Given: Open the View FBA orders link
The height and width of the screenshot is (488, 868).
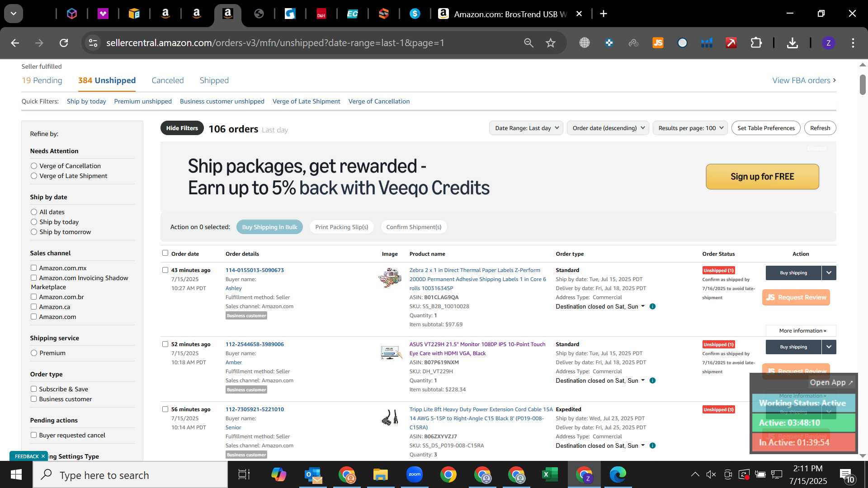Looking at the screenshot, I should (x=804, y=80).
